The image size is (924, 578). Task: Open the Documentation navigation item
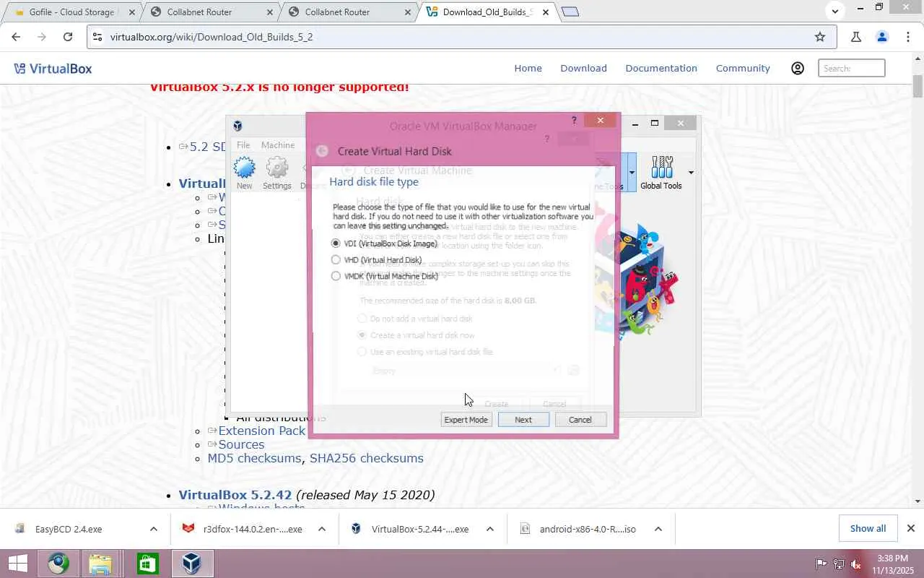pos(661,69)
